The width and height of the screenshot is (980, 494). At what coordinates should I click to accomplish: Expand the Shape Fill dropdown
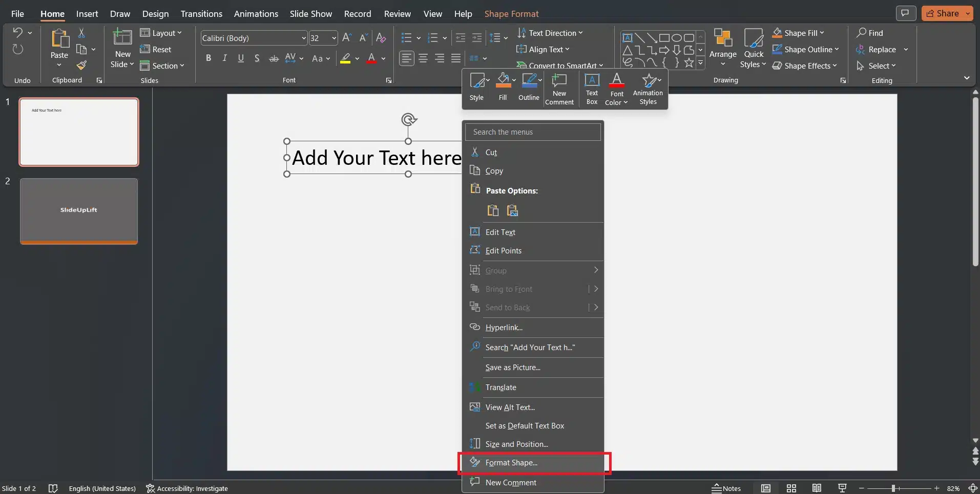tap(822, 33)
